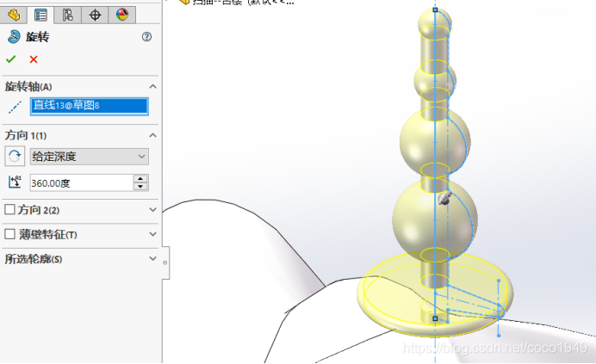Screen dimensions: 596x364
Task: Collapse the 旋转轴(A) section
Action: click(x=152, y=87)
